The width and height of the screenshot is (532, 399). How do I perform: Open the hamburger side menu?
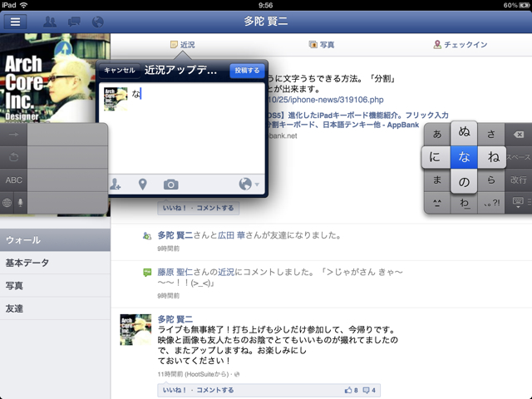pyautogui.click(x=15, y=22)
